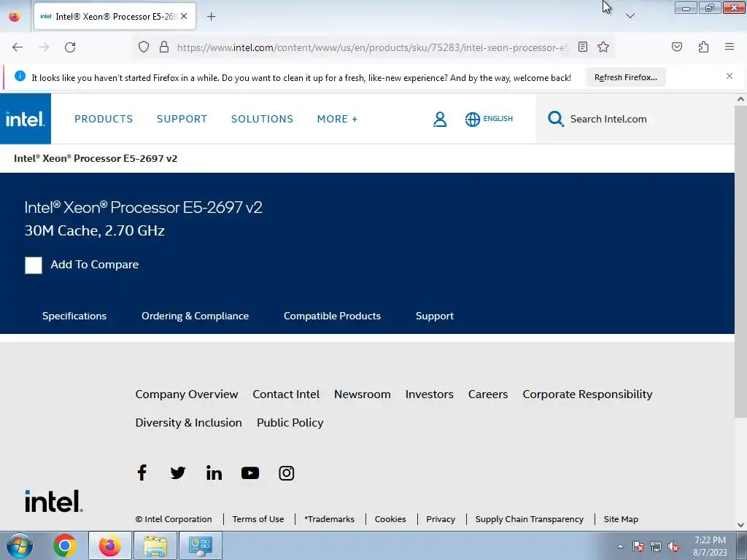This screenshot has width=747, height=560.
Task: Open the Contact Intel link
Action: [x=286, y=394]
